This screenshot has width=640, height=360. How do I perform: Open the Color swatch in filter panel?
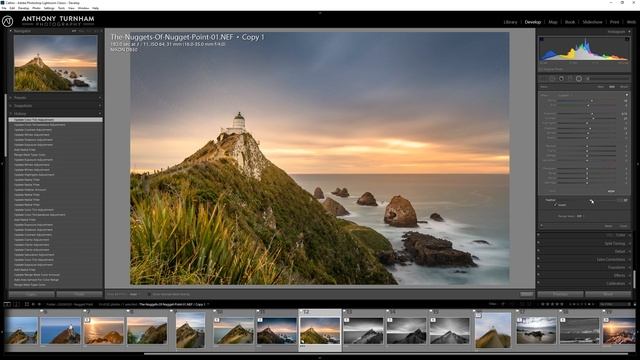coord(611,191)
